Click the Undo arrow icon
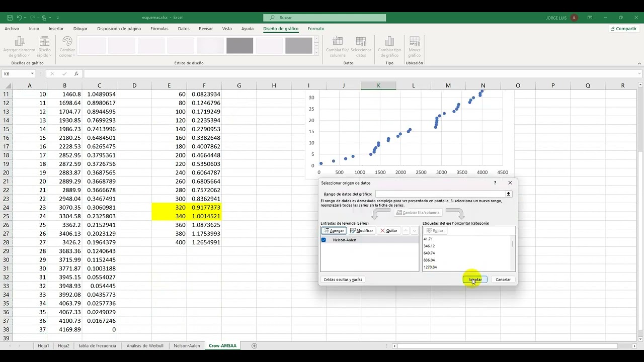Image resolution: width=644 pixels, height=362 pixels. [19, 18]
